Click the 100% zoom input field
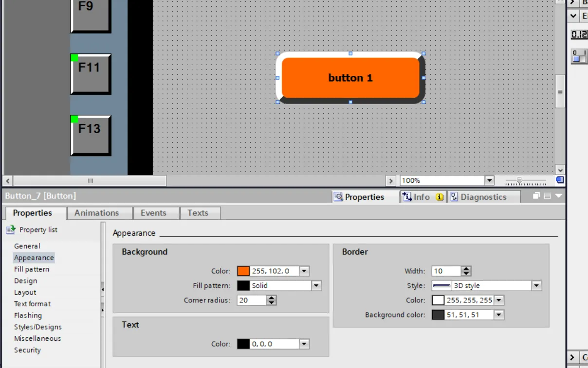Image resolution: width=588 pixels, height=368 pixels. pyautogui.click(x=442, y=181)
